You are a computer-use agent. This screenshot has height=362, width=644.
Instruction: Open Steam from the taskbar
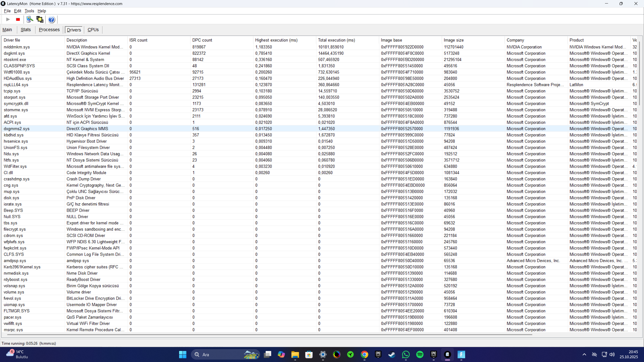pyautogui.click(x=392, y=354)
